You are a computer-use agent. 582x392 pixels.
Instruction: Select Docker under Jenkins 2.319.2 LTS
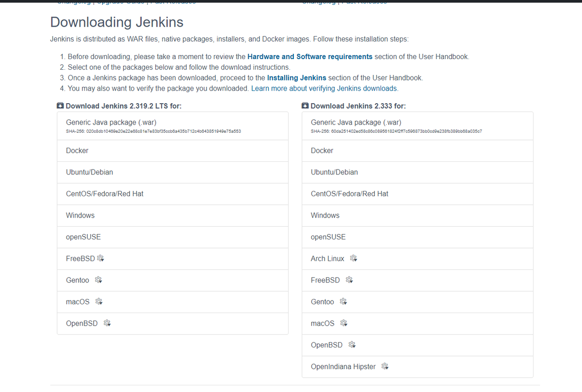click(173, 151)
